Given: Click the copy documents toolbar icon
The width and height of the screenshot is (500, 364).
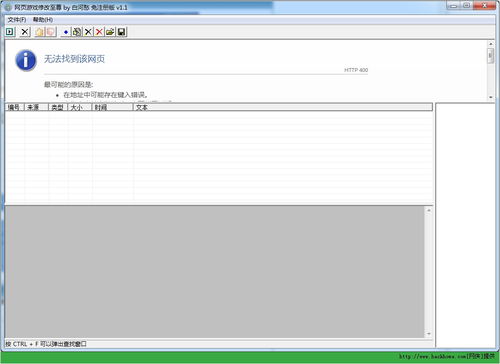Looking at the screenshot, I should [x=77, y=32].
